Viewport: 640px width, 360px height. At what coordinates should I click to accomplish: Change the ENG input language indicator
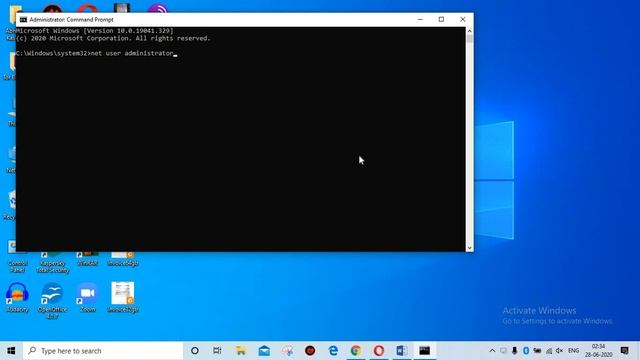click(x=573, y=351)
